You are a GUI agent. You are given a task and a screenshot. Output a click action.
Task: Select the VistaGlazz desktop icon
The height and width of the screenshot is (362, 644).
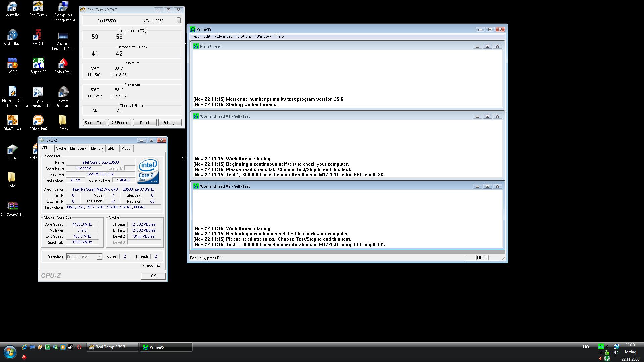point(12,38)
